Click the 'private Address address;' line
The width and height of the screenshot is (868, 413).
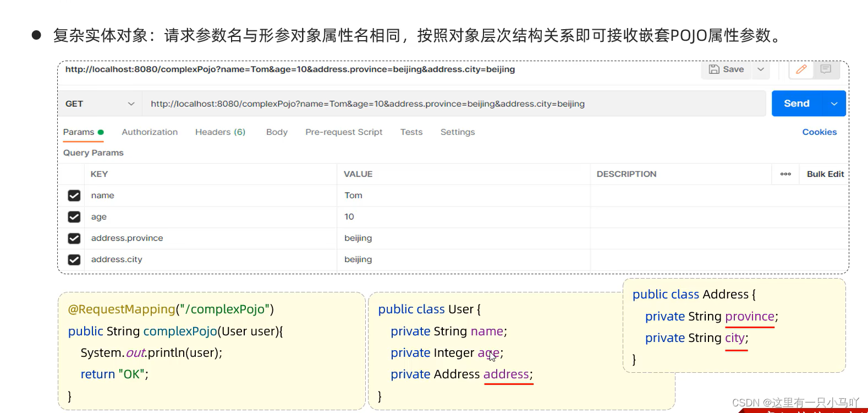click(462, 374)
